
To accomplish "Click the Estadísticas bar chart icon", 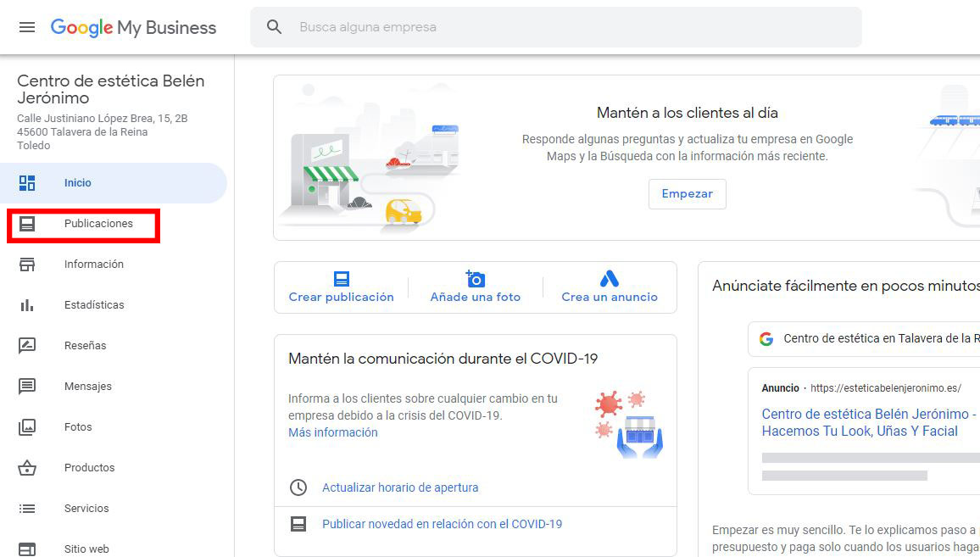I will 27,305.
